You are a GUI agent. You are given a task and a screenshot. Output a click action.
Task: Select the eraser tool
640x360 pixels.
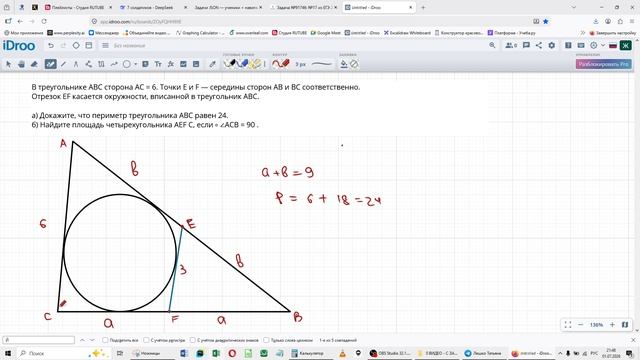tap(34, 64)
